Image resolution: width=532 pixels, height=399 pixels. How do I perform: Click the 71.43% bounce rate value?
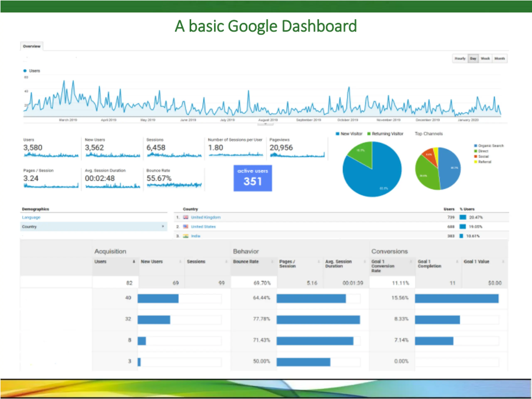coord(261,340)
